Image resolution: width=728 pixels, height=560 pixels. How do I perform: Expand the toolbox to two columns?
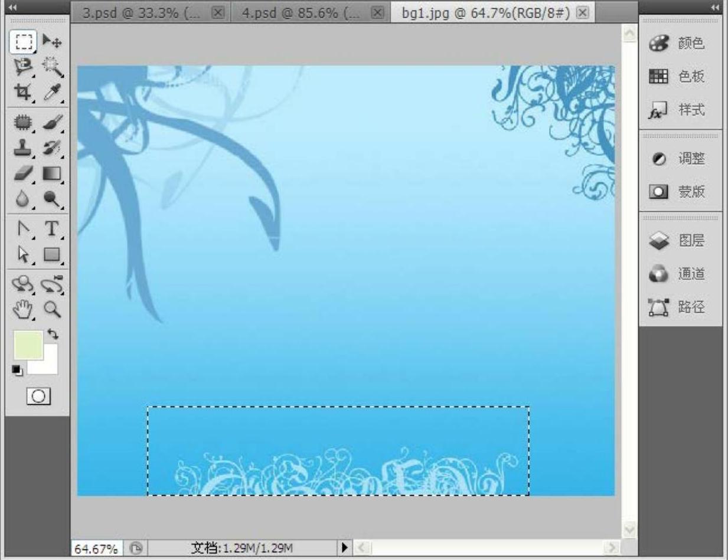(13, 7)
